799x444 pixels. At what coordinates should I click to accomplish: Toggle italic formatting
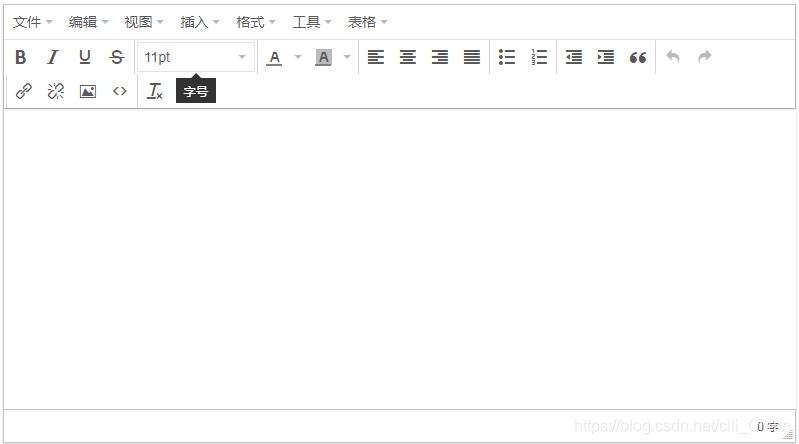[52, 57]
